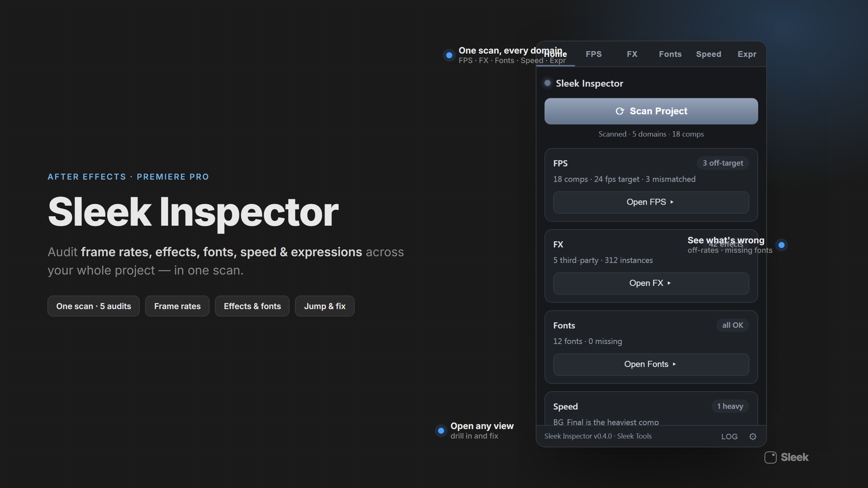Screen dimensions: 868x488
Task: Click the Open FX button
Action: point(651,283)
